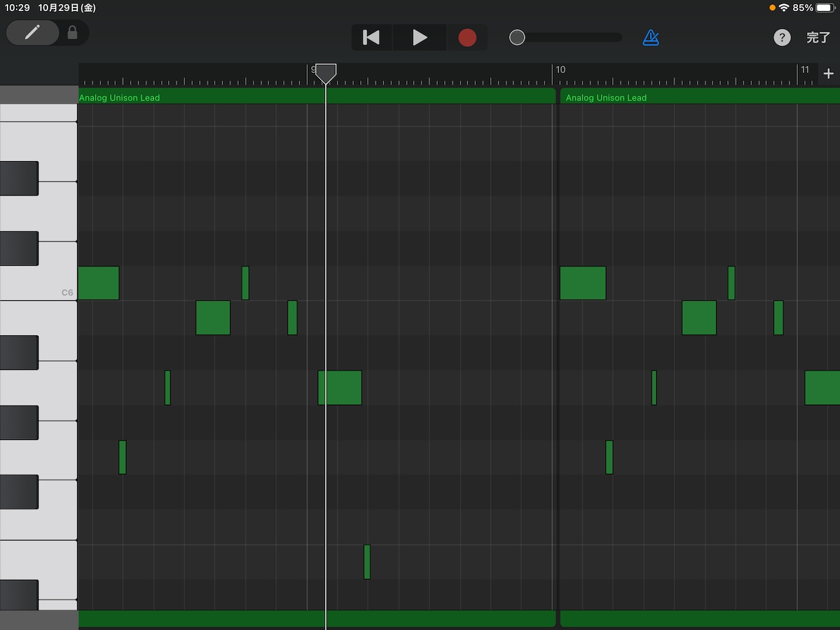Add a song section with the plus icon
This screenshot has height=630, width=840.
coord(828,74)
